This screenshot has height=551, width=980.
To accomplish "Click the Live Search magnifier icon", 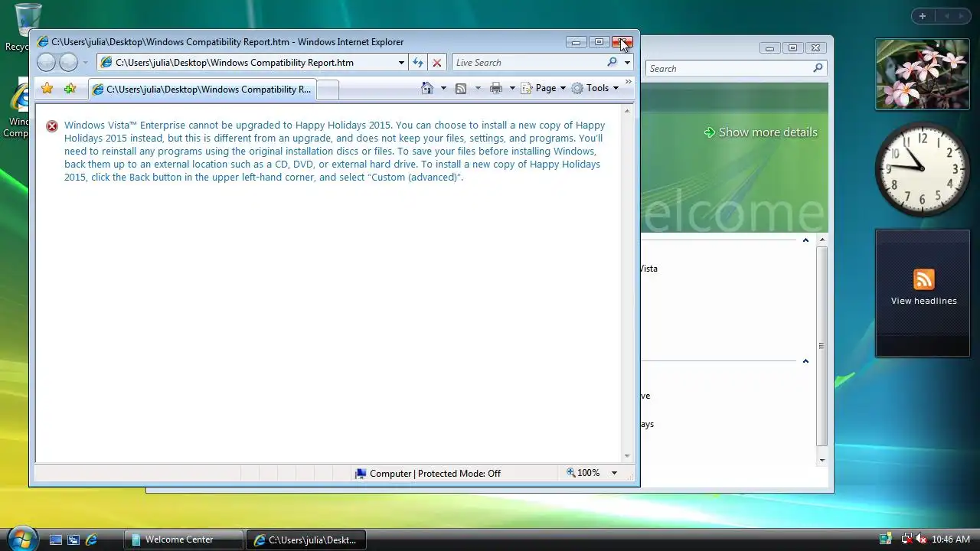I will (x=612, y=62).
